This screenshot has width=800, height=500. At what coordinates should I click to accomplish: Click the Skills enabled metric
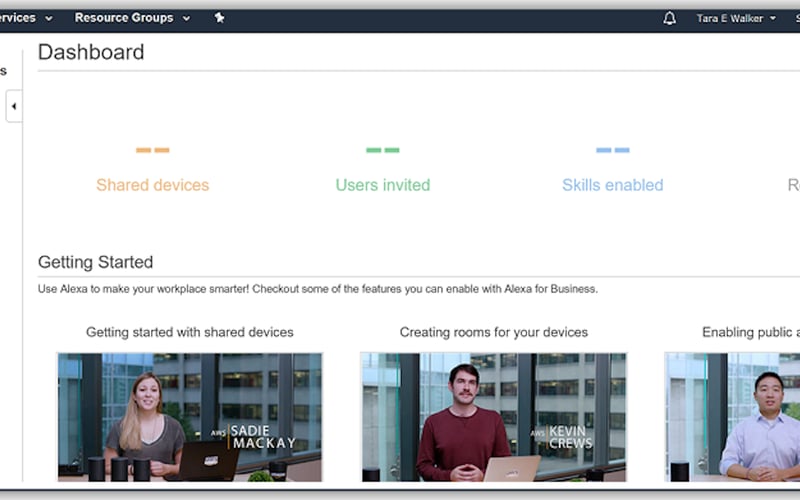click(612, 185)
